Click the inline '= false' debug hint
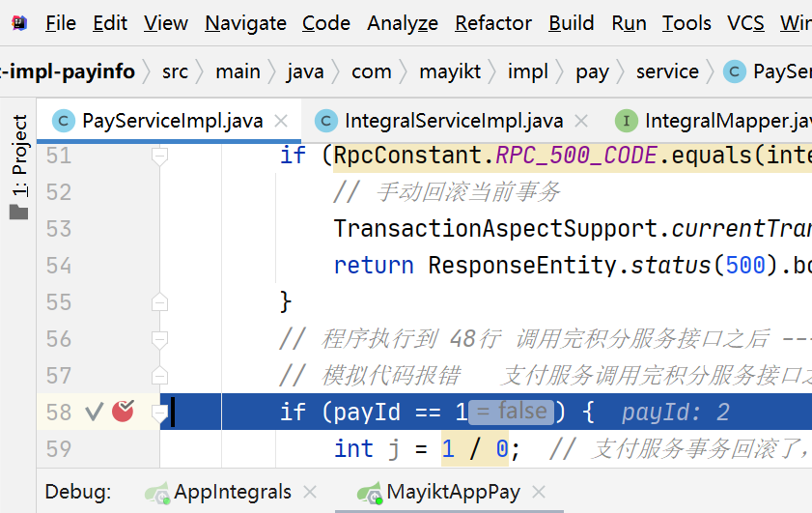Screen dimensions: 812x513 pyautogui.click(x=511, y=412)
